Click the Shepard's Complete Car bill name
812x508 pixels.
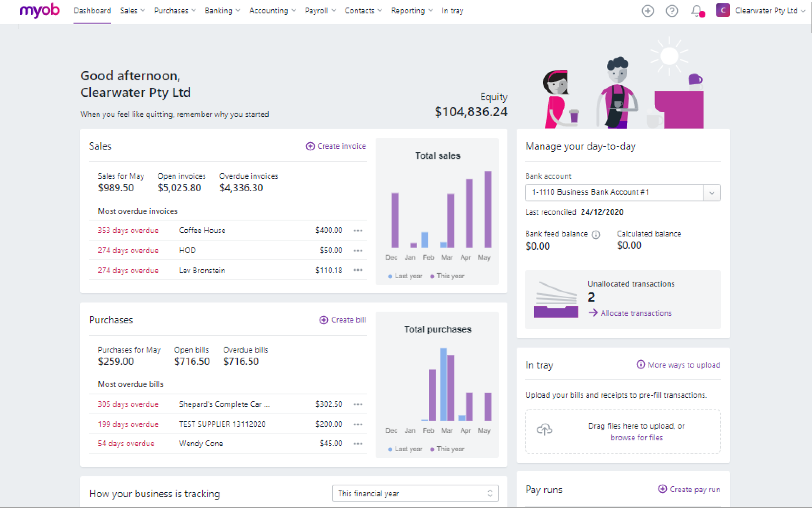(x=224, y=404)
